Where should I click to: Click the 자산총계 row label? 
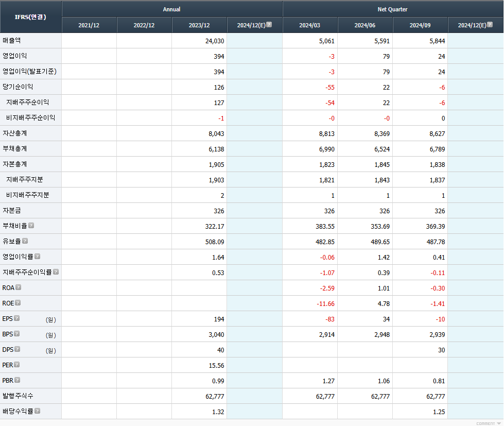tap(15, 133)
